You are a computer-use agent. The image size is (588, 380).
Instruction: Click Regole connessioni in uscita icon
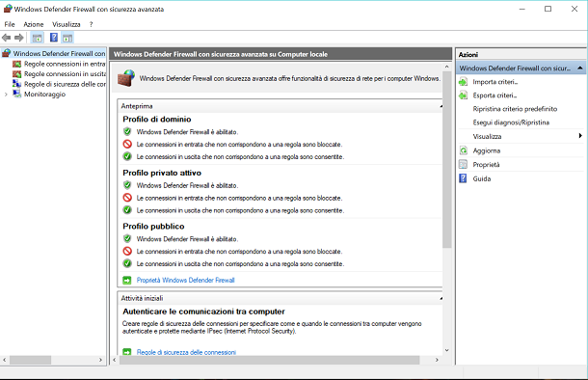pos(17,74)
